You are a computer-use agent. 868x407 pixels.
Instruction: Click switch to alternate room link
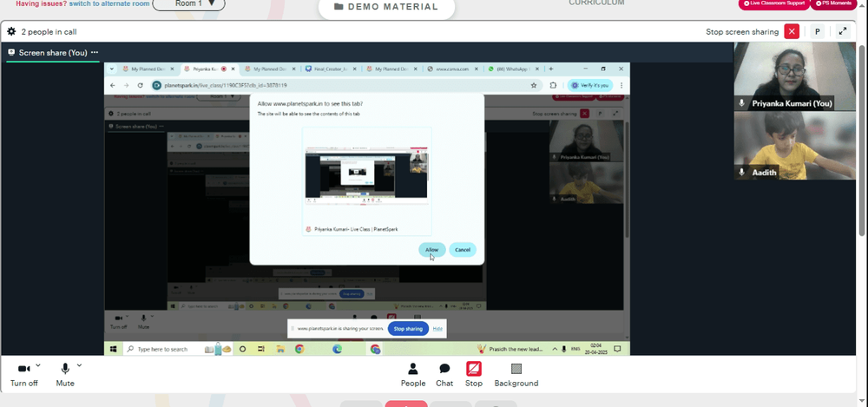pyautogui.click(x=109, y=3)
